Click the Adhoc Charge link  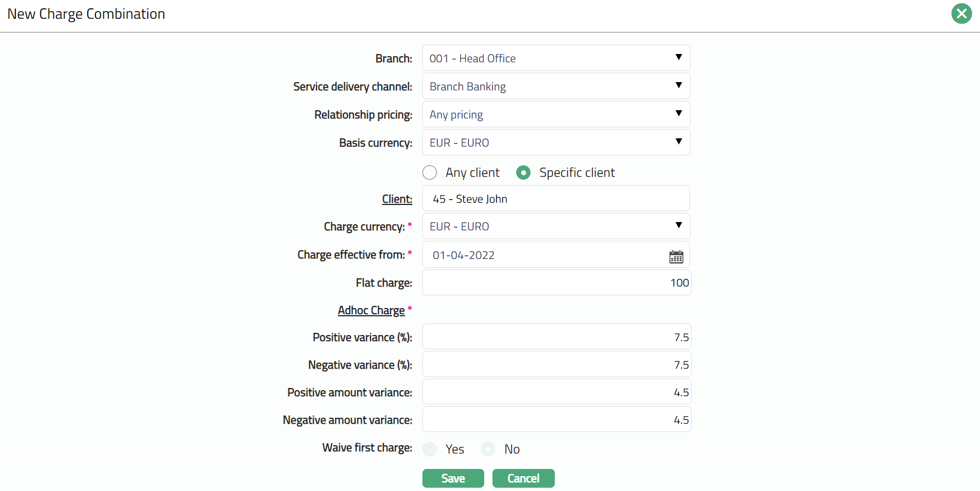371,310
